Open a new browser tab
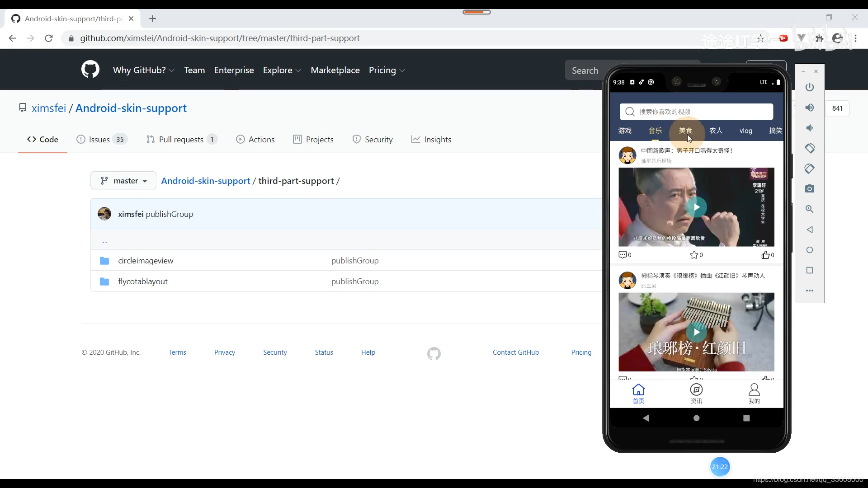868x488 pixels. tap(152, 19)
